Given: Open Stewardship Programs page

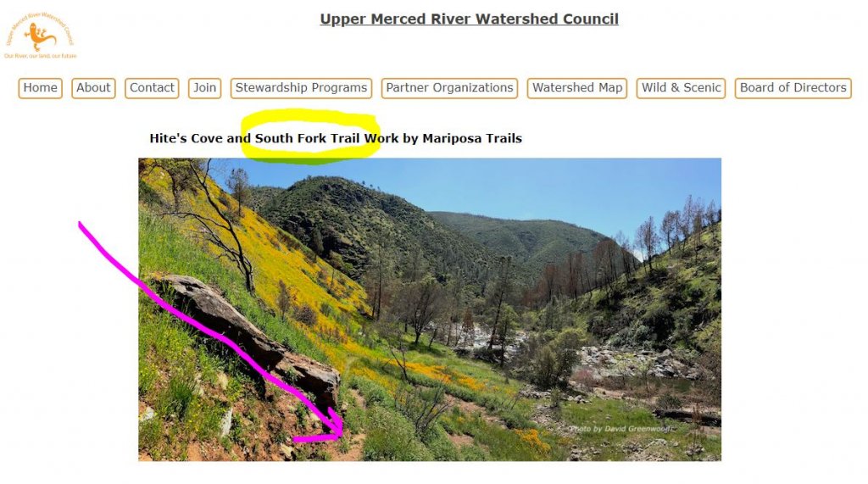Looking at the screenshot, I should (301, 88).
